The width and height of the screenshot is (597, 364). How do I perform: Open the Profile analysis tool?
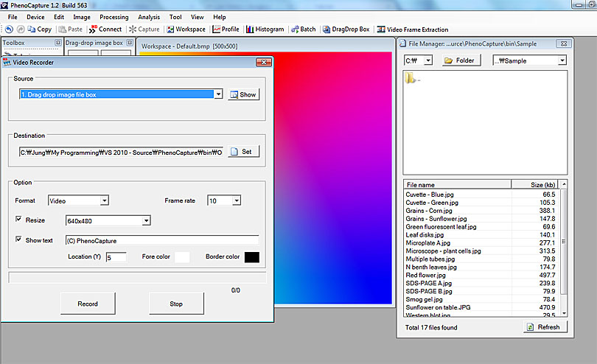[226, 29]
